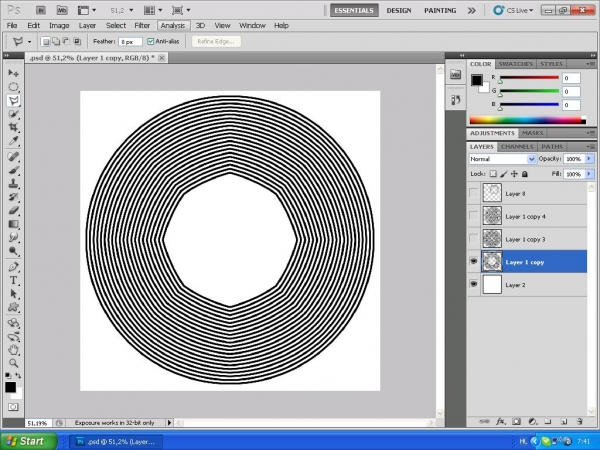Switch to the Channels tab
This screenshot has height=450, width=600.
tap(517, 147)
